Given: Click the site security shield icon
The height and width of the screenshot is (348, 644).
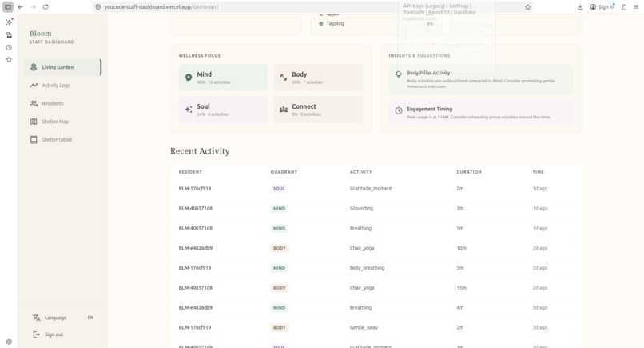Looking at the screenshot, I should coord(98,7).
